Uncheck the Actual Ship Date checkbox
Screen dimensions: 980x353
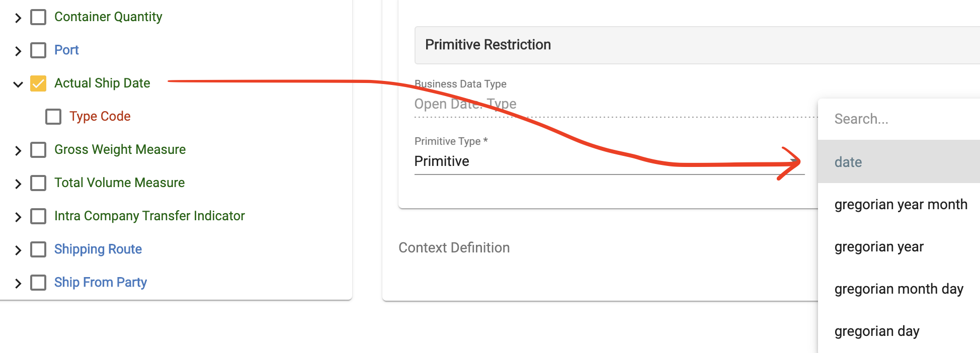click(x=38, y=83)
